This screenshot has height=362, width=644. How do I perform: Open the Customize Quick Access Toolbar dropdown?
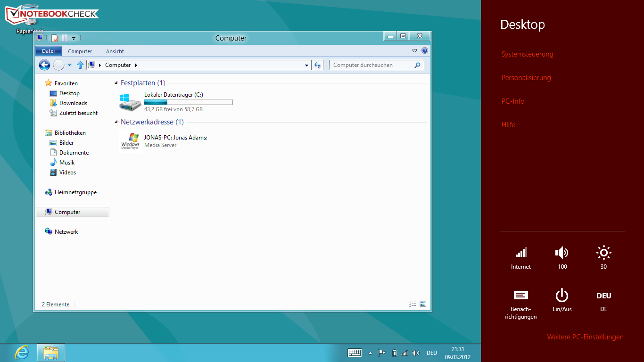pyautogui.click(x=74, y=38)
